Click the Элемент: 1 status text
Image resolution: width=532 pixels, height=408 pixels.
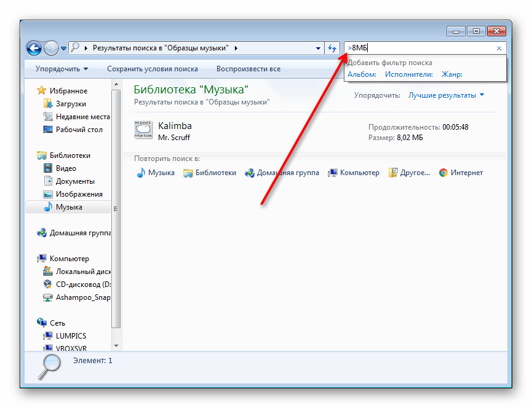[x=92, y=361]
